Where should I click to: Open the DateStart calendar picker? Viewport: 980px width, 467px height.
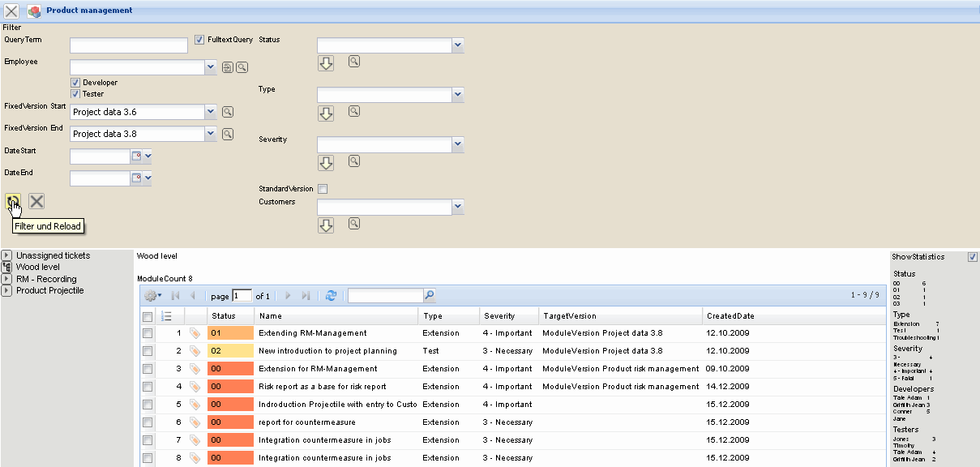click(x=136, y=156)
